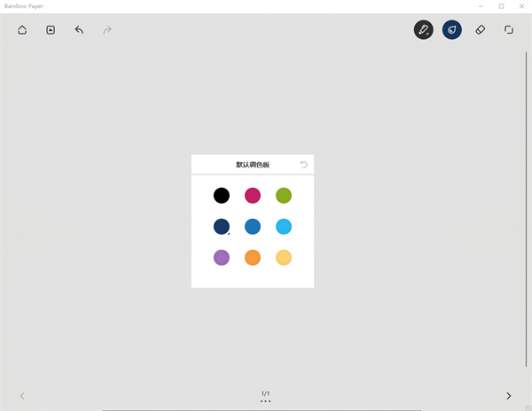The height and width of the screenshot is (411, 532).
Task: Click the horizontal scrollbar at the bottom
Action: point(262,410)
